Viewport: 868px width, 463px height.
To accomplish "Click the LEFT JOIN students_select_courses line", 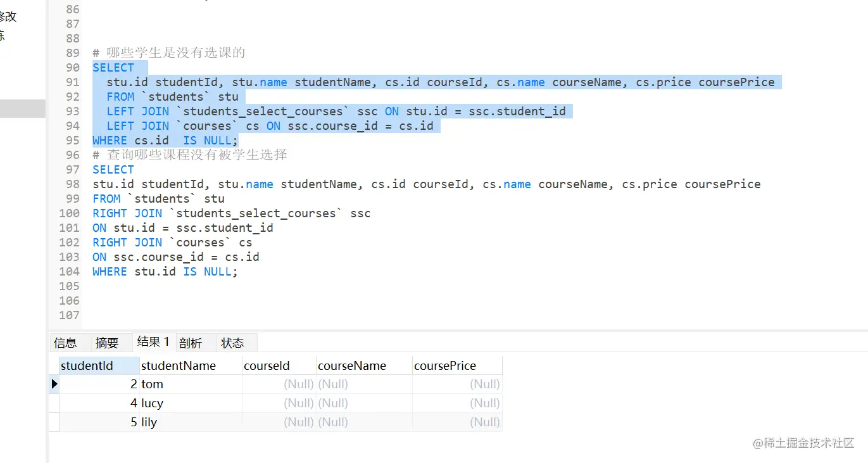I will click(336, 111).
